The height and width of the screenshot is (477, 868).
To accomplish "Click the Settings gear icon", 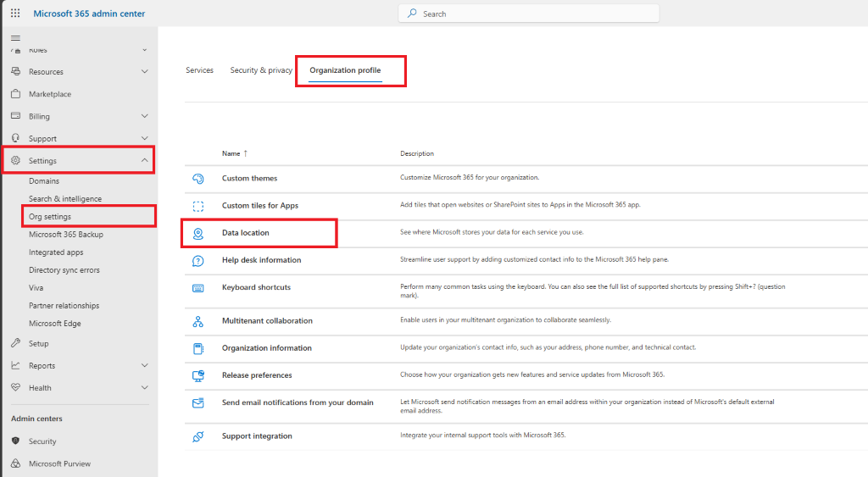I will pos(15,160).
